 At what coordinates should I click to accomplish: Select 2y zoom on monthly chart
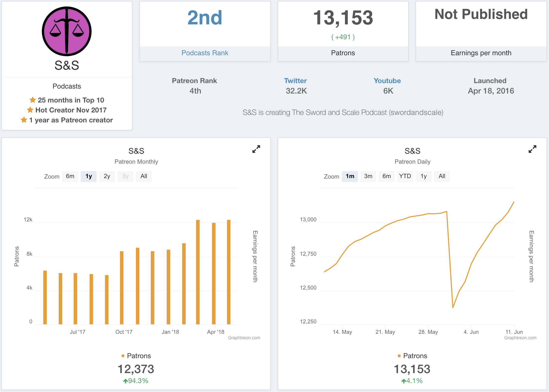[107, 176]
